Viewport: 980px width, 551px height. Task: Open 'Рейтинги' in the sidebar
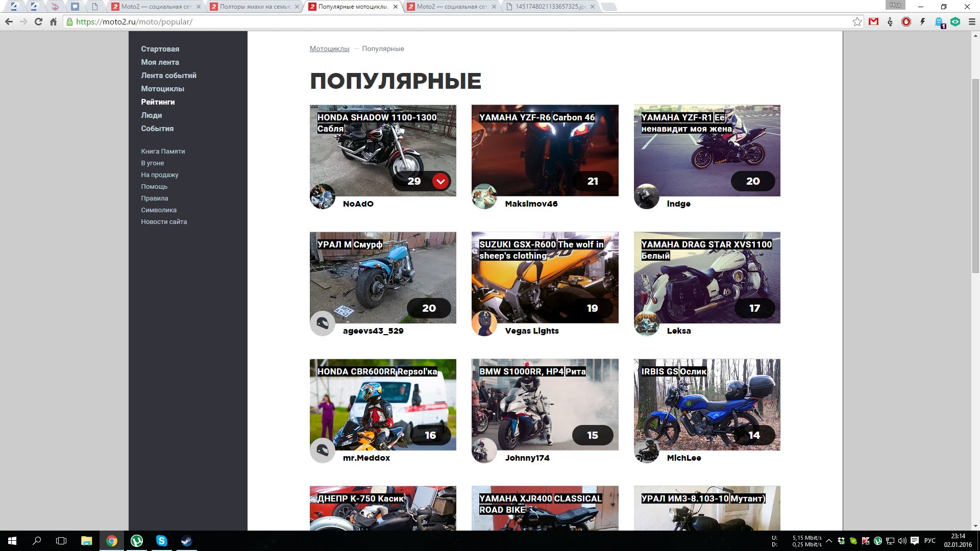tap(158, 102)
